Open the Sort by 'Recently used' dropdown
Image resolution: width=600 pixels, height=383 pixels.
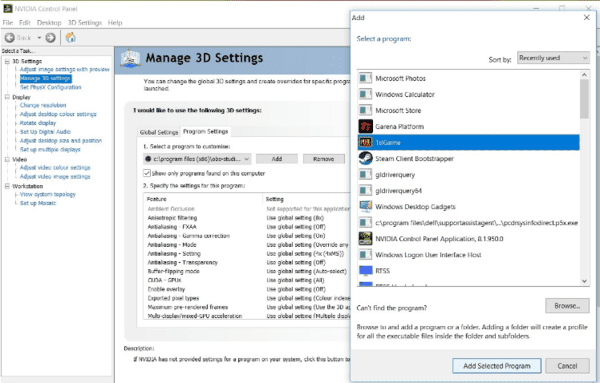[x=553, y=58]
